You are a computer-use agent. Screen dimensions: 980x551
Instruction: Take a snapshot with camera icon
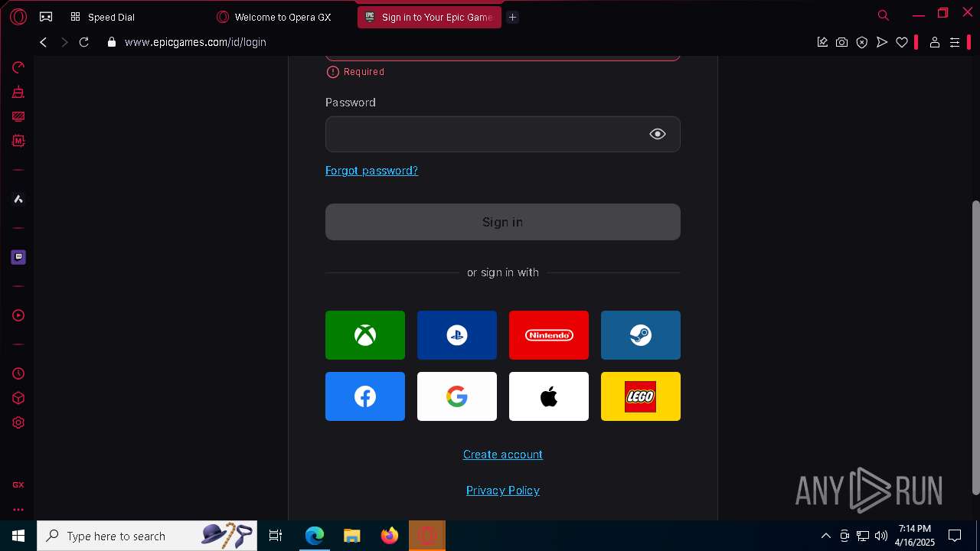tap(842, 42)
